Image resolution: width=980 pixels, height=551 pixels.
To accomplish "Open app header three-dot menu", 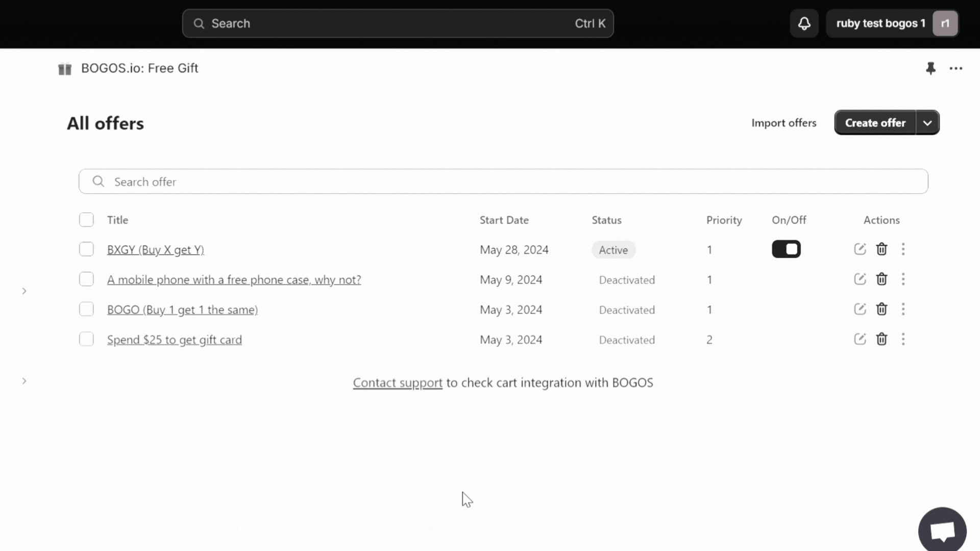I will pos(955,68).
